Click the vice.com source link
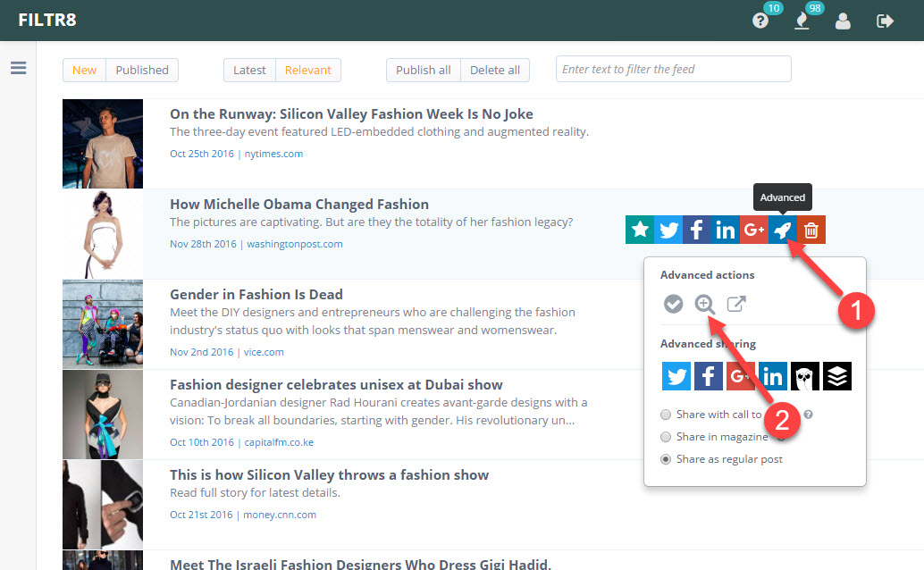The height and width of the screenshot is (570, 924). coord(264,352)
